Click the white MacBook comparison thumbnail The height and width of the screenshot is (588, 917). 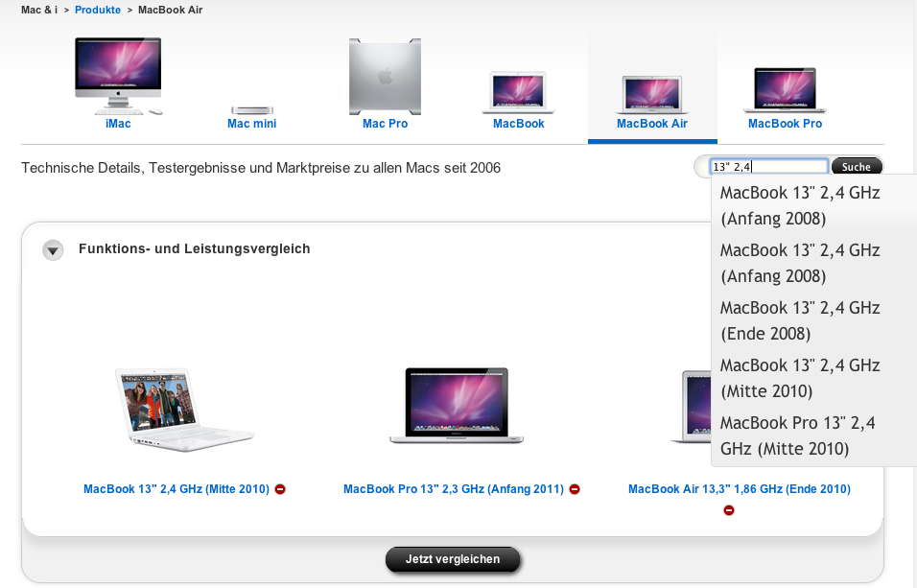pos(183,410)
